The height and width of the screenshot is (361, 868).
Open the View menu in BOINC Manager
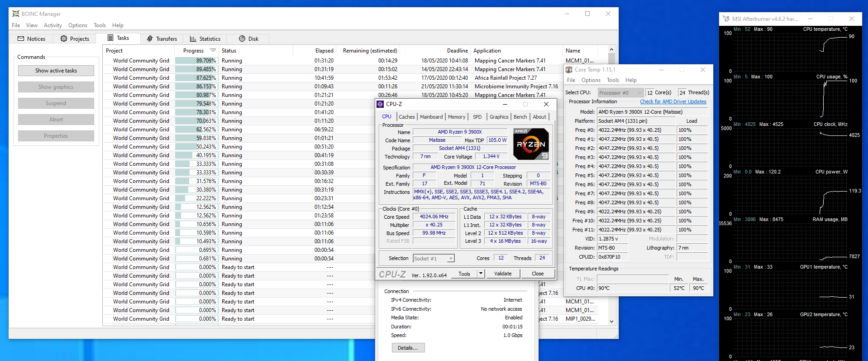point(32,25)
